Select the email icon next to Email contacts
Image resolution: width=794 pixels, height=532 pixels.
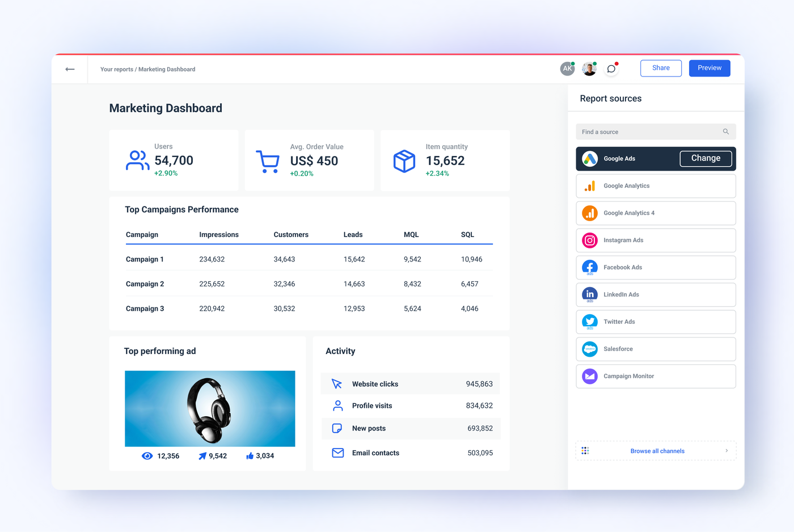click(x=337, y=453)
